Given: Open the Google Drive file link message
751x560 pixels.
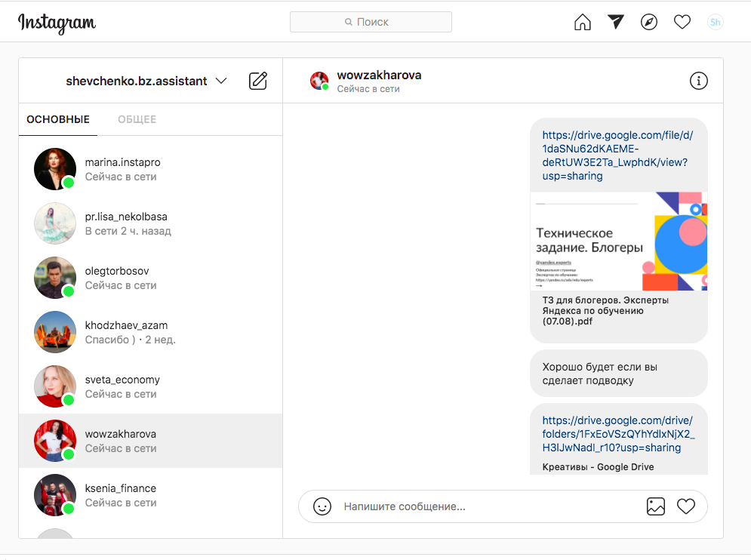Looking at the screenshot, I should 617,155.
